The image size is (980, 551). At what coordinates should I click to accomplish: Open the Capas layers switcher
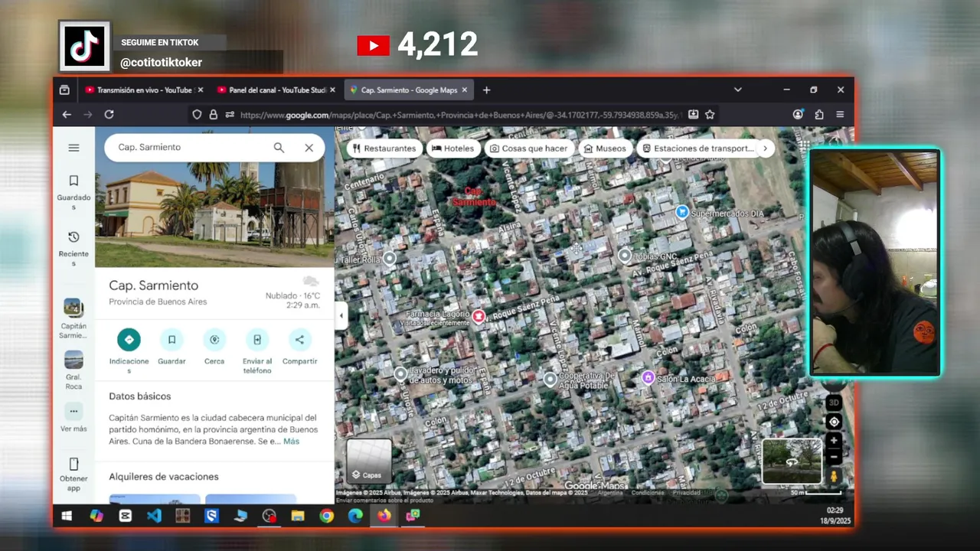(369, 461)
